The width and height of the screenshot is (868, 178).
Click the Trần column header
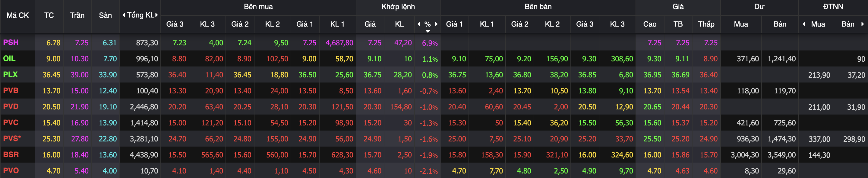point(77,15)
